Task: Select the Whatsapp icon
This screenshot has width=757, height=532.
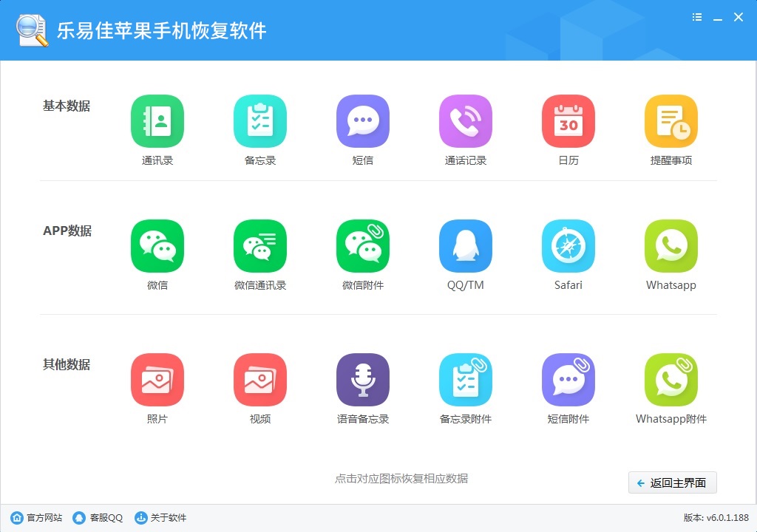Action: click(x=671, y=246)
